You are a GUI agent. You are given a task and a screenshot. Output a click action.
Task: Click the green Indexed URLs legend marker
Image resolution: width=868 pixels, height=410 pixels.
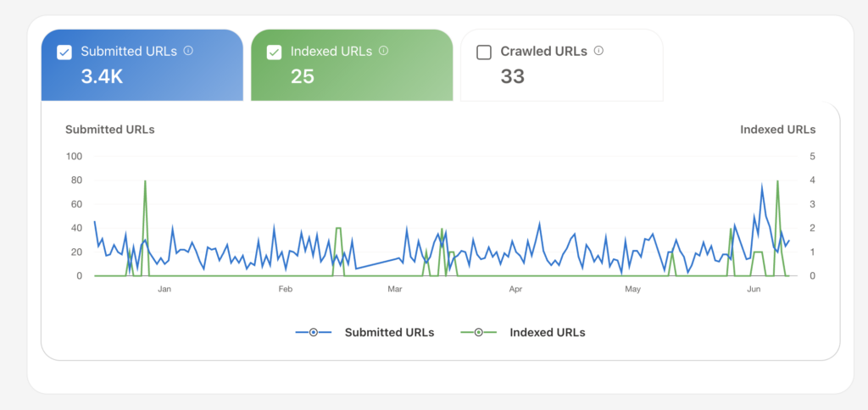478,333
